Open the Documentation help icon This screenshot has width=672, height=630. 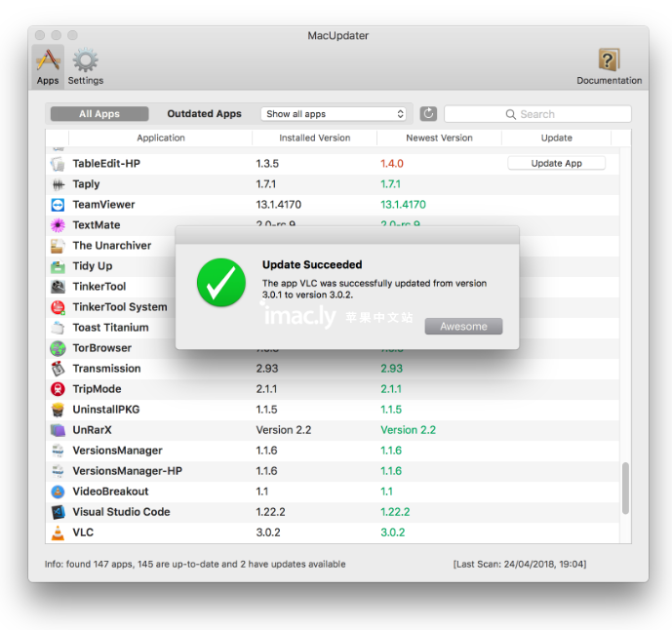[x=609, y=66]
